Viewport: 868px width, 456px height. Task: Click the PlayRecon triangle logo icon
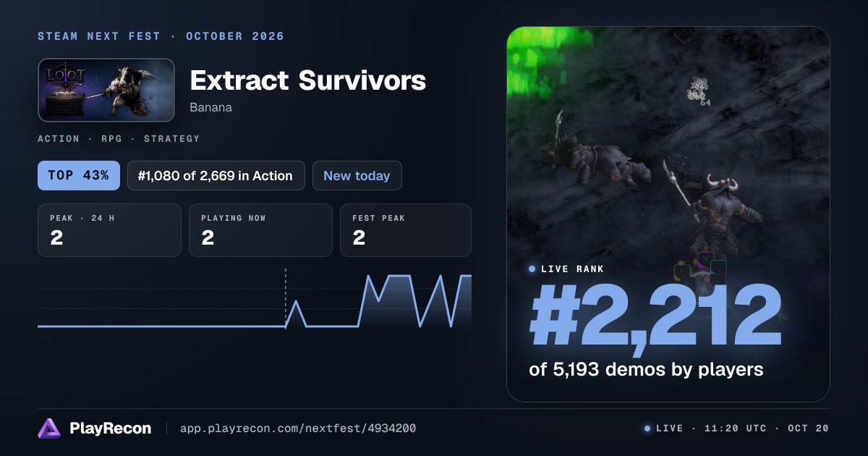coord(48,428)
